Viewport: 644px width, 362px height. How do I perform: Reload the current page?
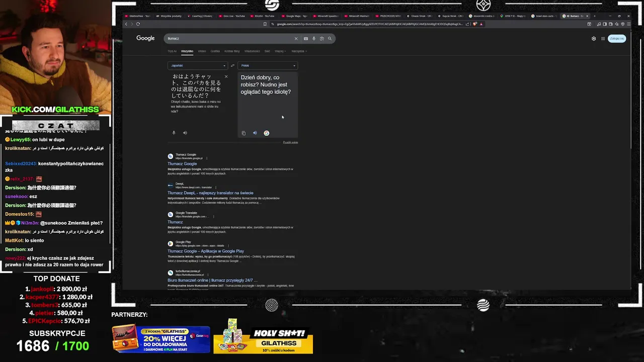click(x=138, y=24)
